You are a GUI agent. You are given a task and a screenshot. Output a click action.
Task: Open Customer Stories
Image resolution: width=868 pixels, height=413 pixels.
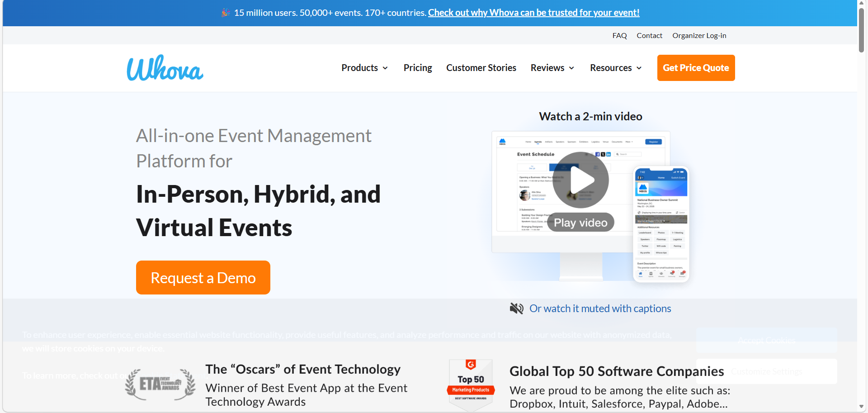click(481, 68)
